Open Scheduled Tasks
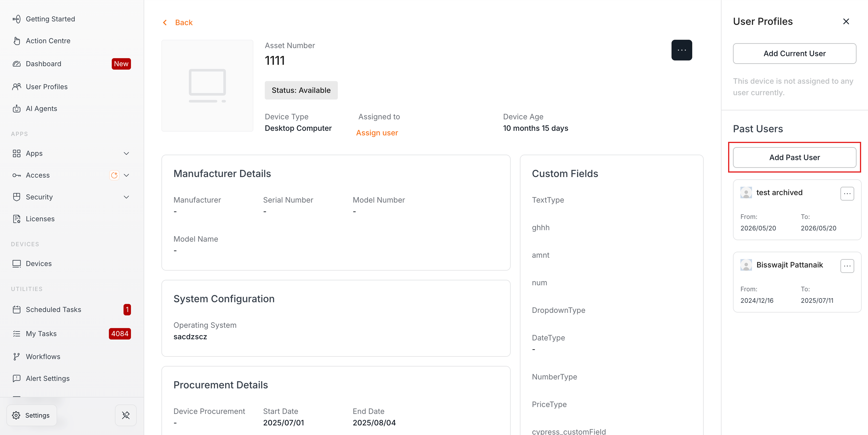 click(x=53, y=309)
